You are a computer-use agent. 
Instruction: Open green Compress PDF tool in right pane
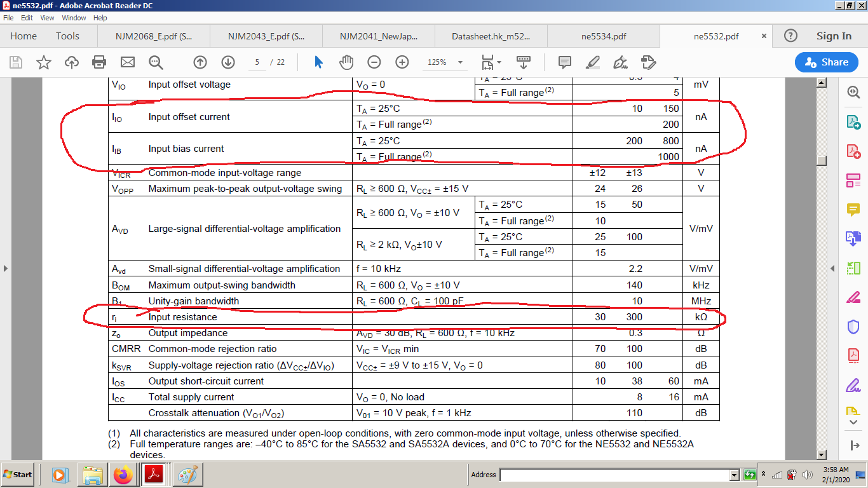(x=853, y=268)
